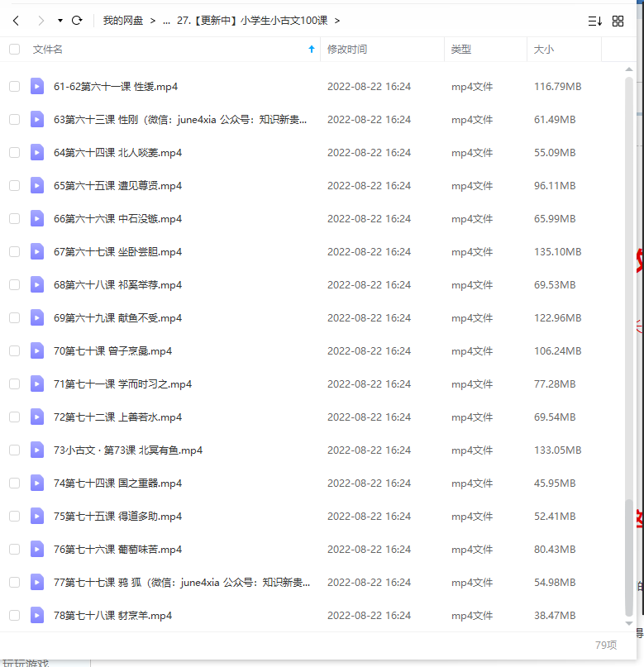The height and width of the screenshot is (667, 644).
Task: Click video file icon for 70第七十课 曾子烹彘
Action: (37, 351)
